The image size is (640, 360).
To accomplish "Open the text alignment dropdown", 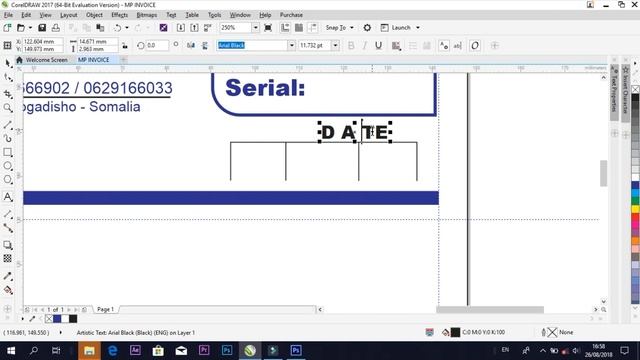I will click(396, 45).
